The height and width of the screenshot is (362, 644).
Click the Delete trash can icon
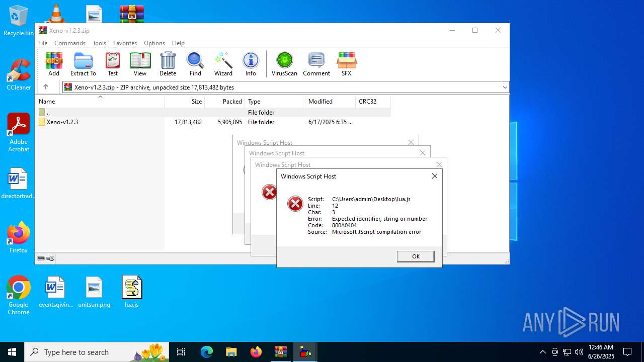click(168, 64)
